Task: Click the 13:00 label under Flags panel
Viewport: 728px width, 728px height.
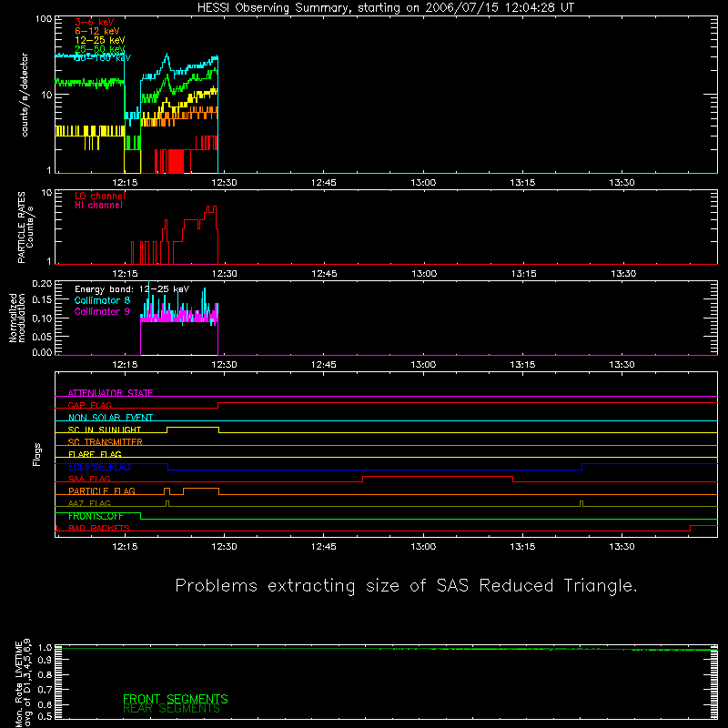Action: click(423, 547)
